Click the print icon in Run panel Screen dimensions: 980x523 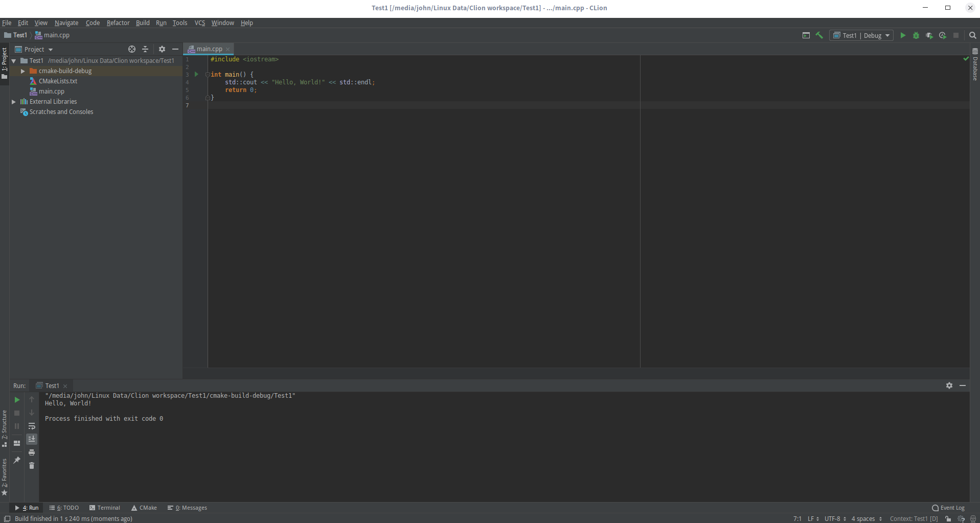[32, 452]
